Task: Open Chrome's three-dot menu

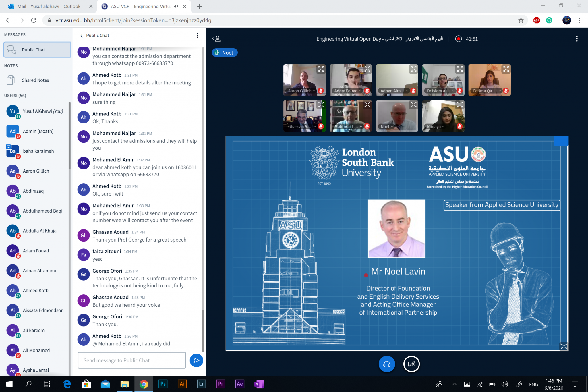Action: pyautogui.click(x=579, y=20)
